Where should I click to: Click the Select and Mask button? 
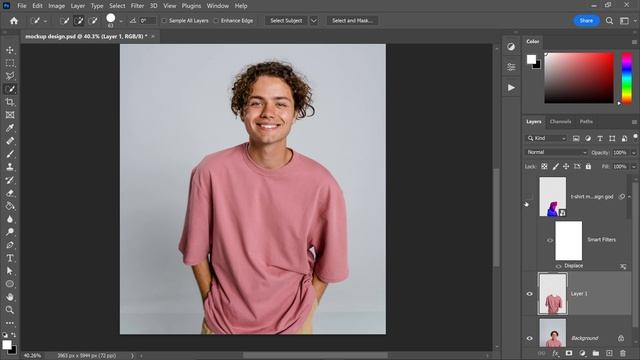[x=352, y=21]
